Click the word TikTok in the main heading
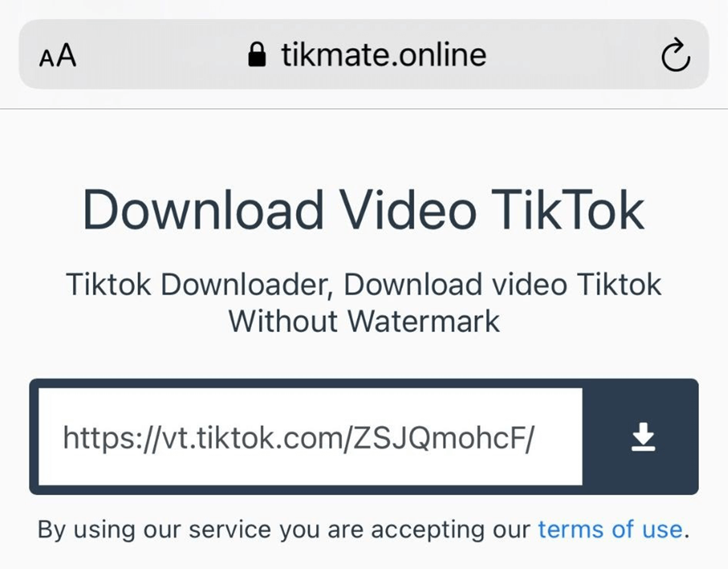Viewport: 728px width, 569px height. (568, 210)
